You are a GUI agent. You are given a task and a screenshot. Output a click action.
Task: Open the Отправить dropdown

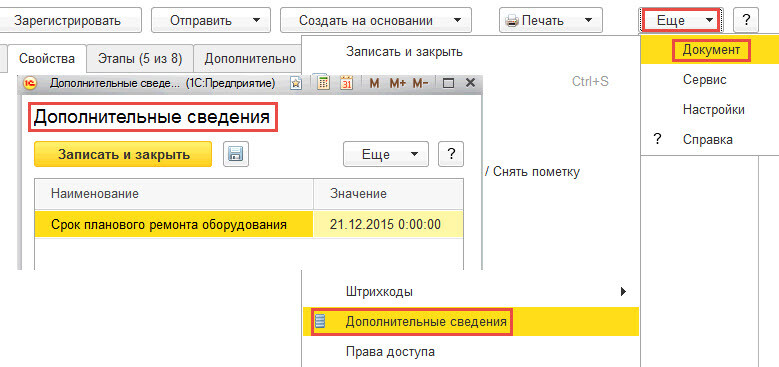(x=211, y=21)
